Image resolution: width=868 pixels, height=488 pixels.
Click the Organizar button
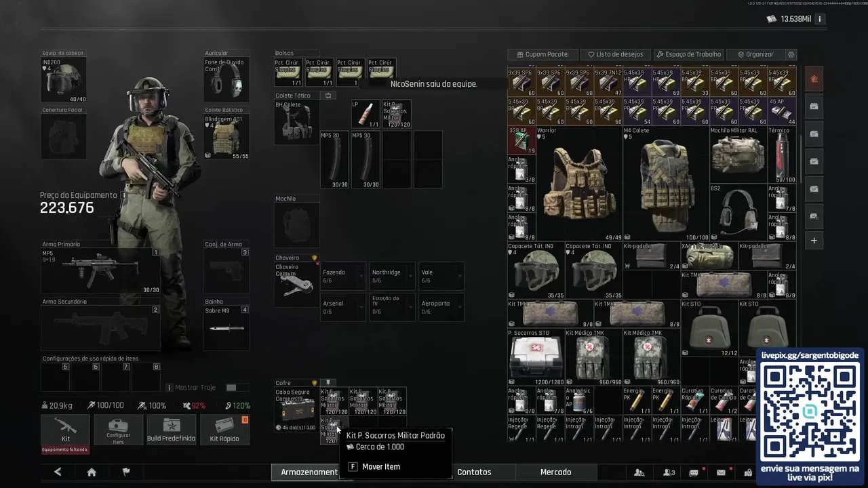[755, 54]
